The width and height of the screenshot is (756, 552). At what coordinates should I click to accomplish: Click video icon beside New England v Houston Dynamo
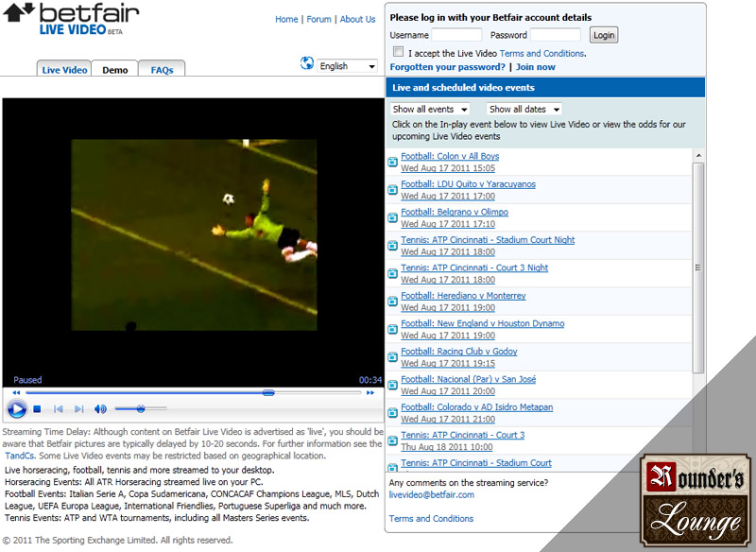coord(392,329)
